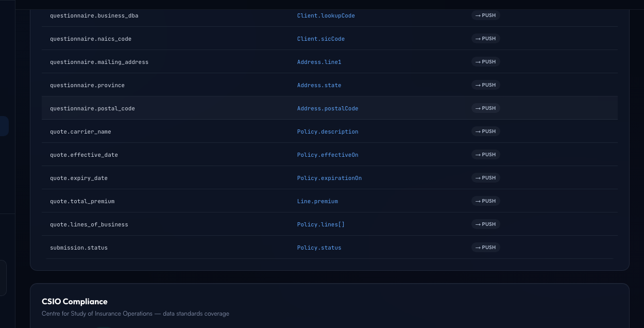The height and width of the screenshot is (328, 644).
Task: Click PUSH badge for quote.lines_of_business
Action: tap(486, 224)
